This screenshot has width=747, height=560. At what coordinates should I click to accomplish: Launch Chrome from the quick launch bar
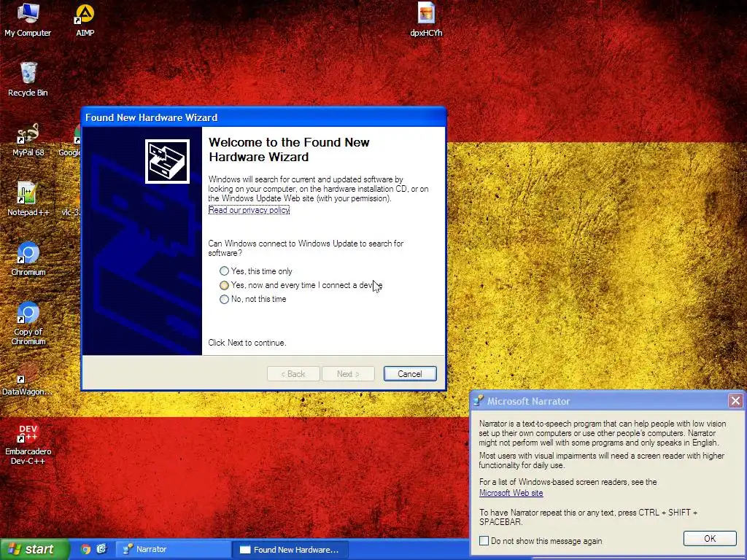[x=86, y=550]
